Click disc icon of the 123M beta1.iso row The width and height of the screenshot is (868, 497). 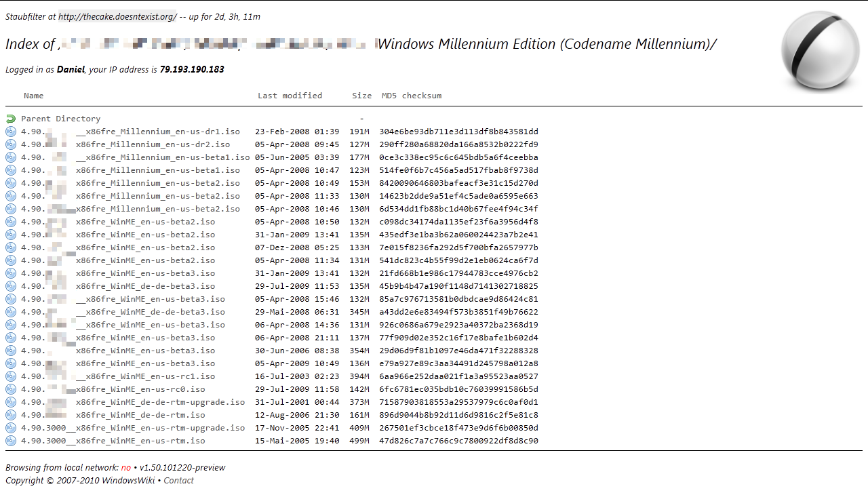pos(10,170)
